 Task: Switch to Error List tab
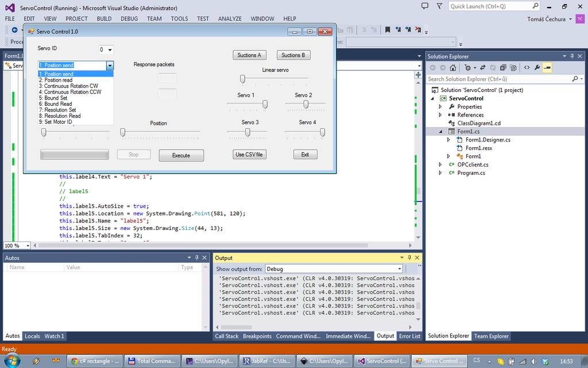click(409, 336)
